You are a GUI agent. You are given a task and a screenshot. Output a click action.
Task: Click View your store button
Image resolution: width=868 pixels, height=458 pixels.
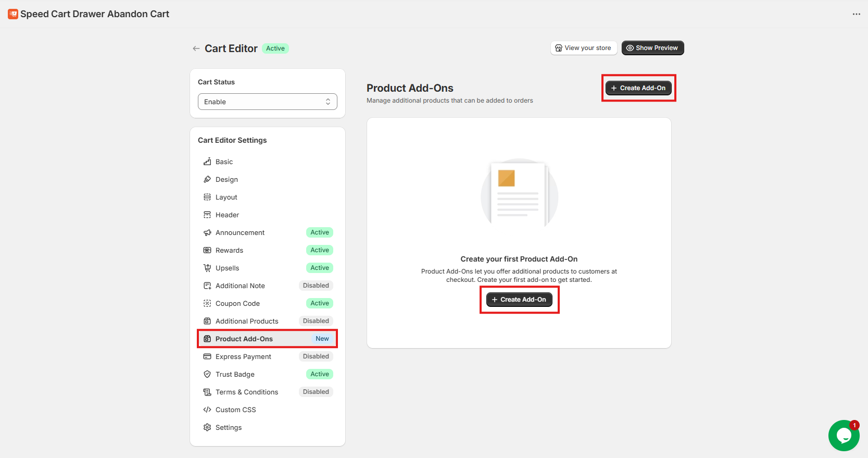pyautogui.click(x=583, y=48)
